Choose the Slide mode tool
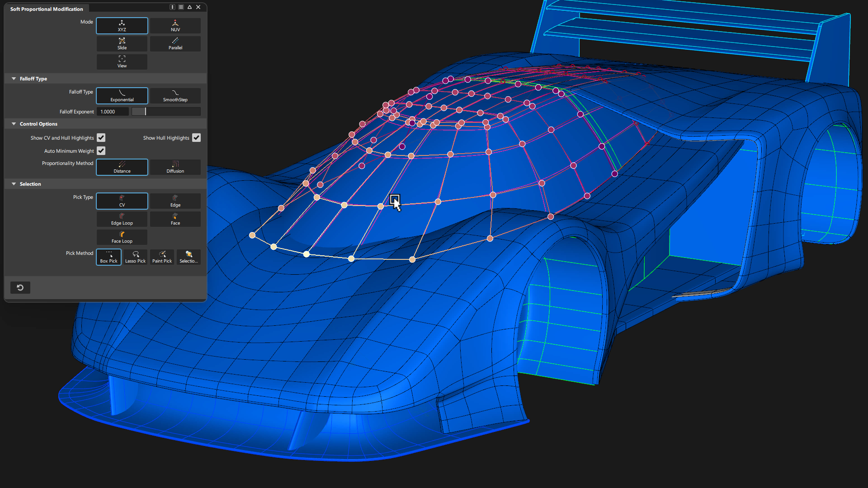The height and width of the screenshot is (488, 868). click(x=122, y=44)
